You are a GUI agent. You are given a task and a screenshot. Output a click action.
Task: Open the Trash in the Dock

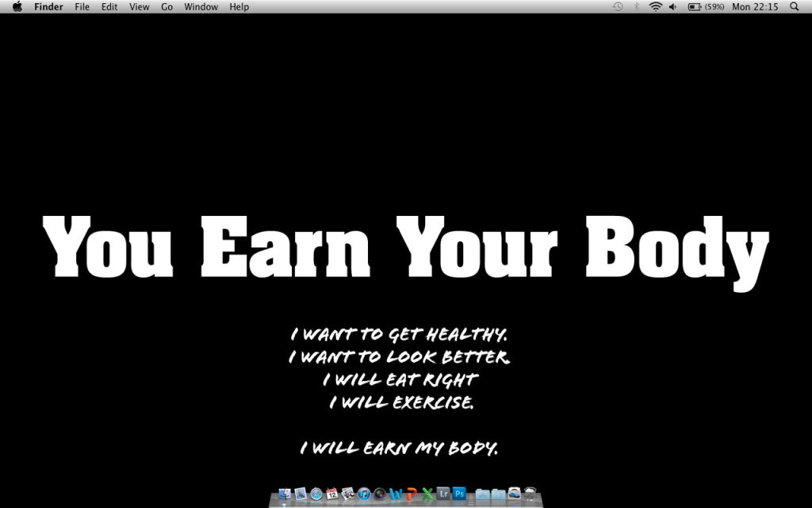pos(530,493)
